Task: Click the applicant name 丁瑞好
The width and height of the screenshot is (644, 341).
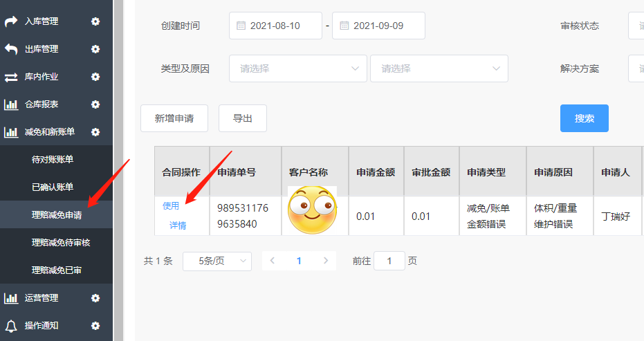Action: (616, 216)
